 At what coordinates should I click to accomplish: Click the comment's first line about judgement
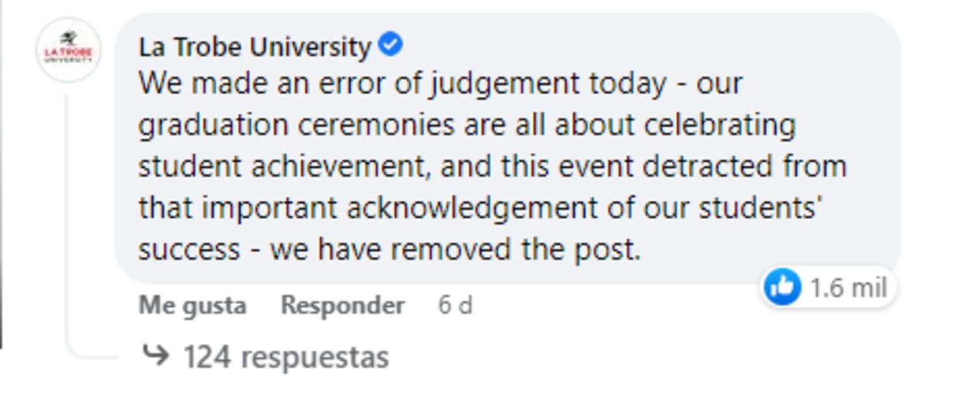[x=439, y=84]
